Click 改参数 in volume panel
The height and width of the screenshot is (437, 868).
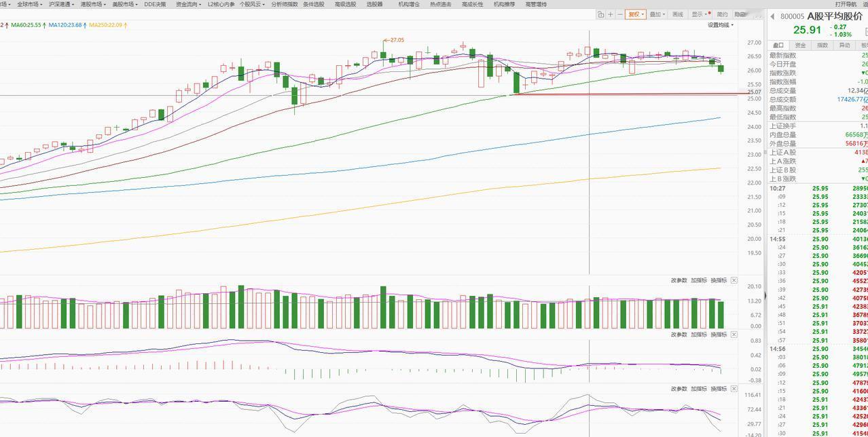679,280
